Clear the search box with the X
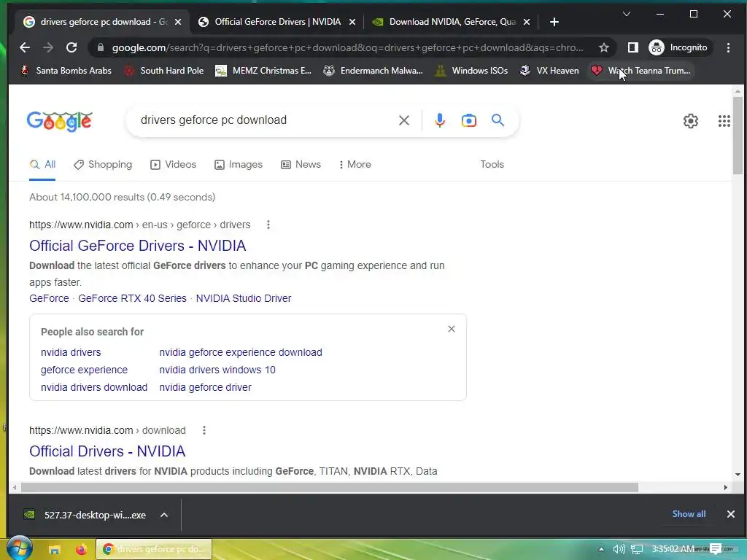This screenshot has width=747, height=560. tap(404, 120)
